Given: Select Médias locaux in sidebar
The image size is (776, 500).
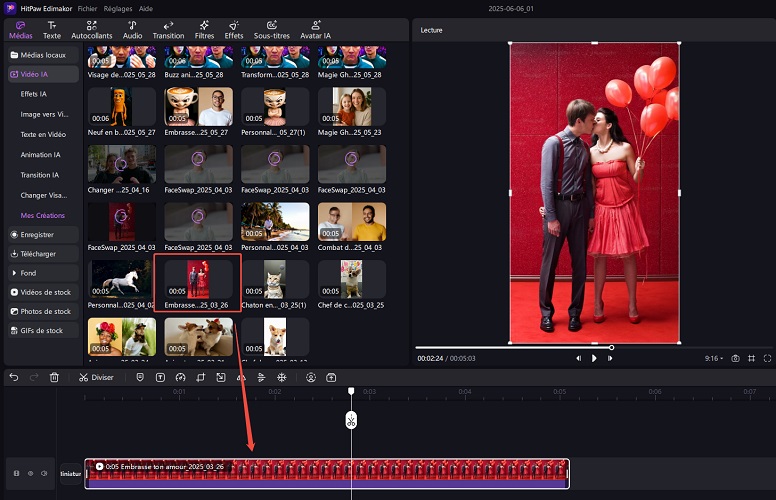Looking at the screenshot, I should (43, 55).
